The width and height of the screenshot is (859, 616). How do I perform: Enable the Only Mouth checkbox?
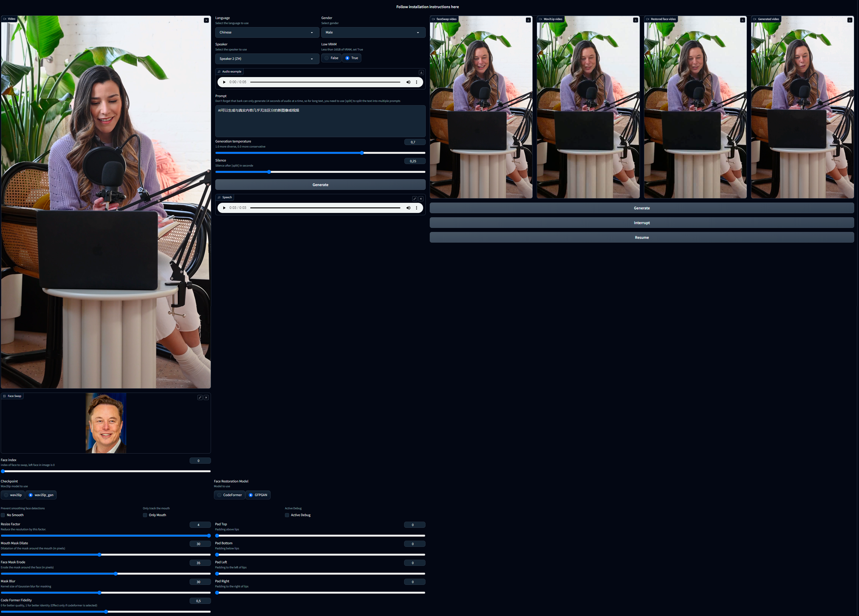145,515
